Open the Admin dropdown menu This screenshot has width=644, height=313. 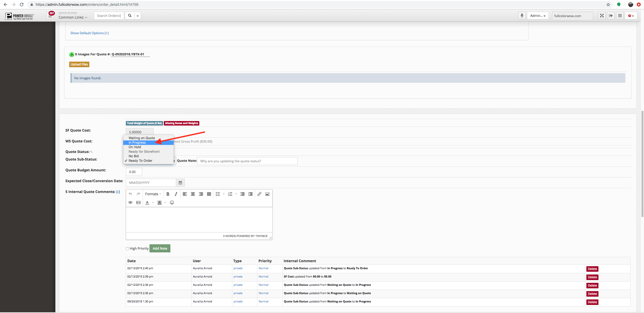pyautogui.click(x=538, y=16)
